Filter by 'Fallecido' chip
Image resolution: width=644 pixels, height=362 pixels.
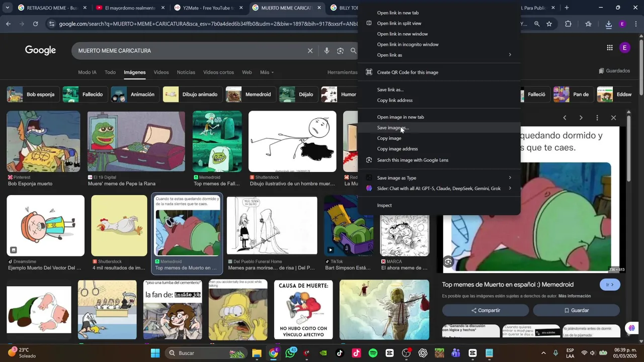(x=85, y=95)
